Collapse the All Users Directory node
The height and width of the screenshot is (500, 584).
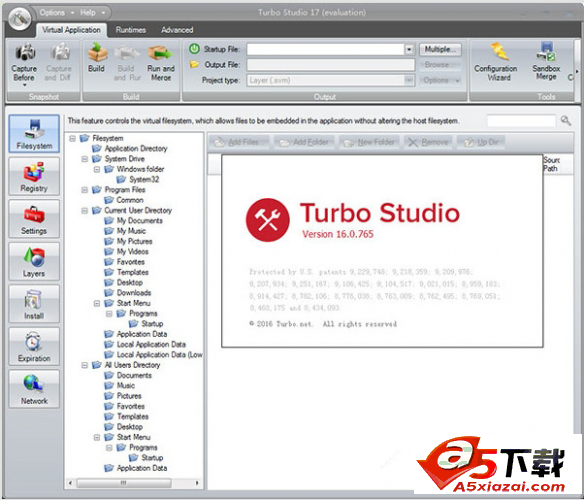85,365
